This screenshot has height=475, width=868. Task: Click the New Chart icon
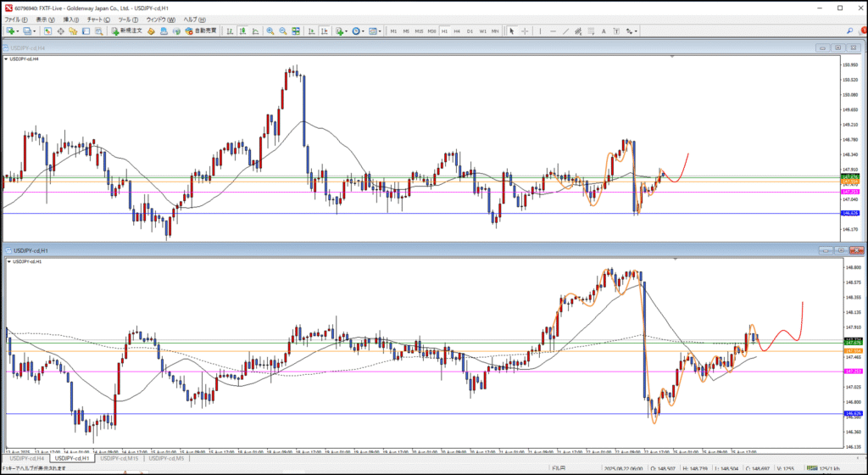point(10,31)
